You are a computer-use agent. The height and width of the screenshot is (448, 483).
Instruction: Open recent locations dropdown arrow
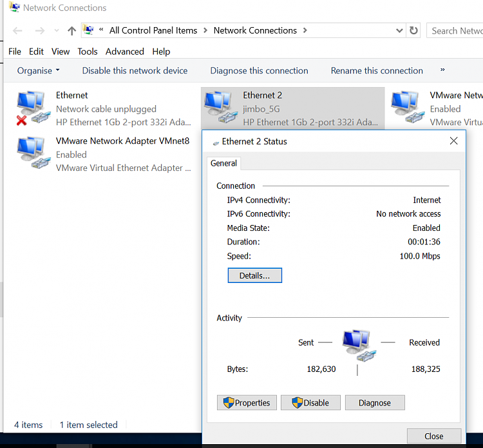coord(57,30)
